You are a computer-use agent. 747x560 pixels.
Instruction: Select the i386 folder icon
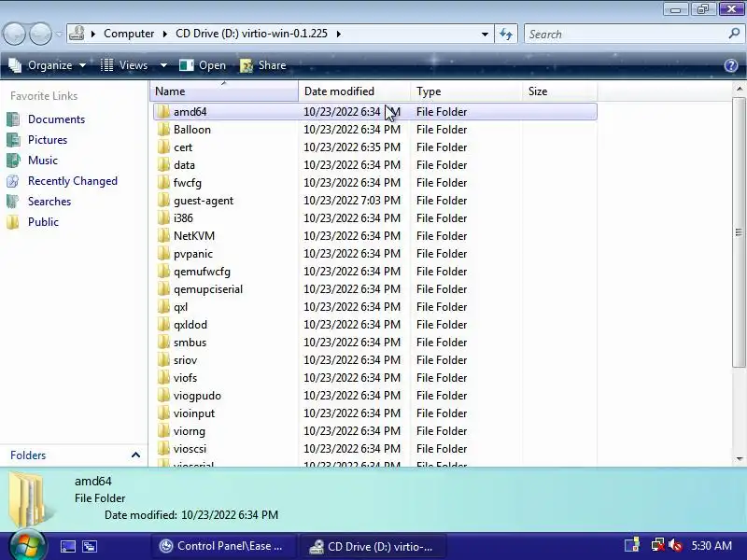click(163, 218)
